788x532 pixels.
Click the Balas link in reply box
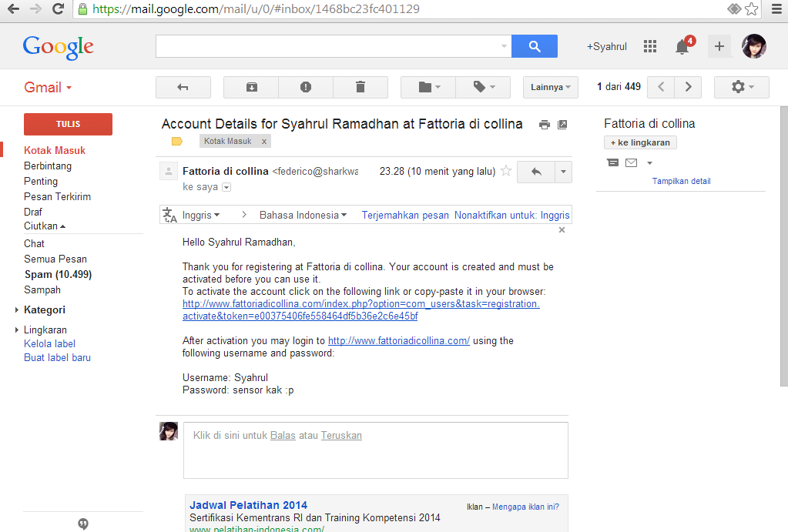click(283, 436)
